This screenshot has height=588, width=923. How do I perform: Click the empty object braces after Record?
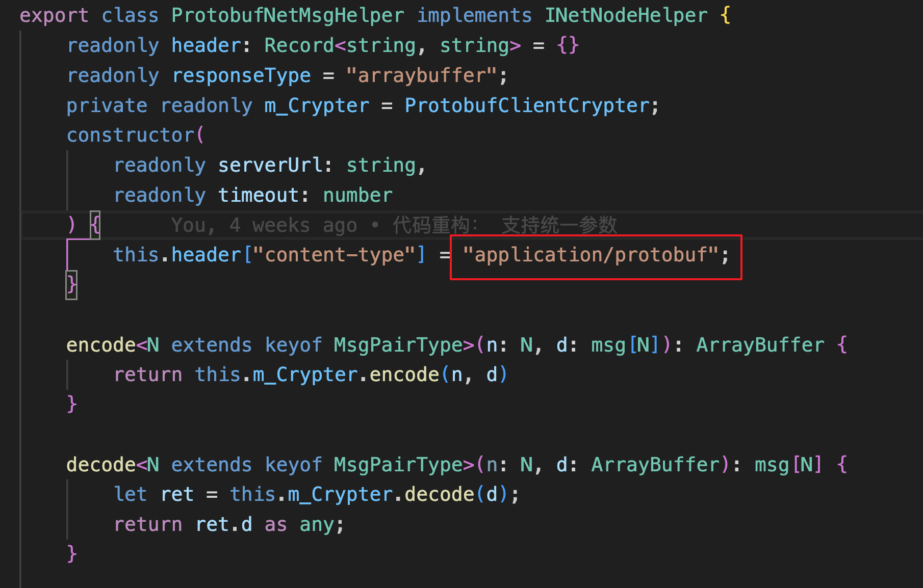568,45
